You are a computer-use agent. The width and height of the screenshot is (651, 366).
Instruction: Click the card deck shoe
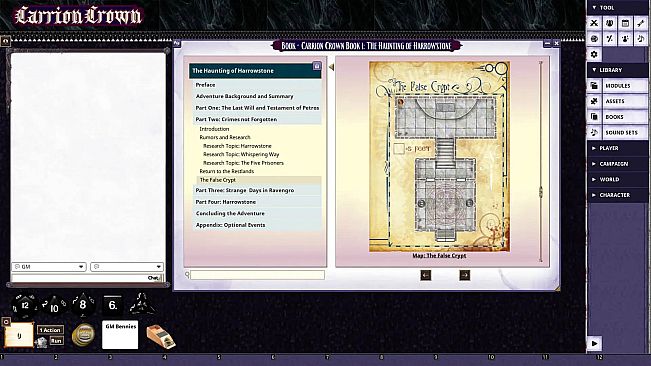coord(161,336)
